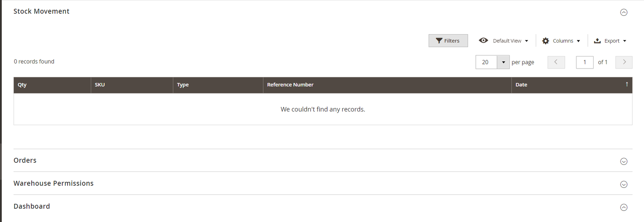Collapse the Stock Movement section
Viewport: 644px width, 222px height.
(x=624, y=12)
